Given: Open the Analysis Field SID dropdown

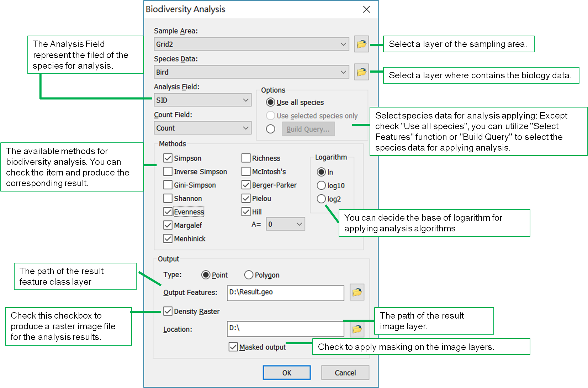Looking at the screenshot, I should coord(245,100).
